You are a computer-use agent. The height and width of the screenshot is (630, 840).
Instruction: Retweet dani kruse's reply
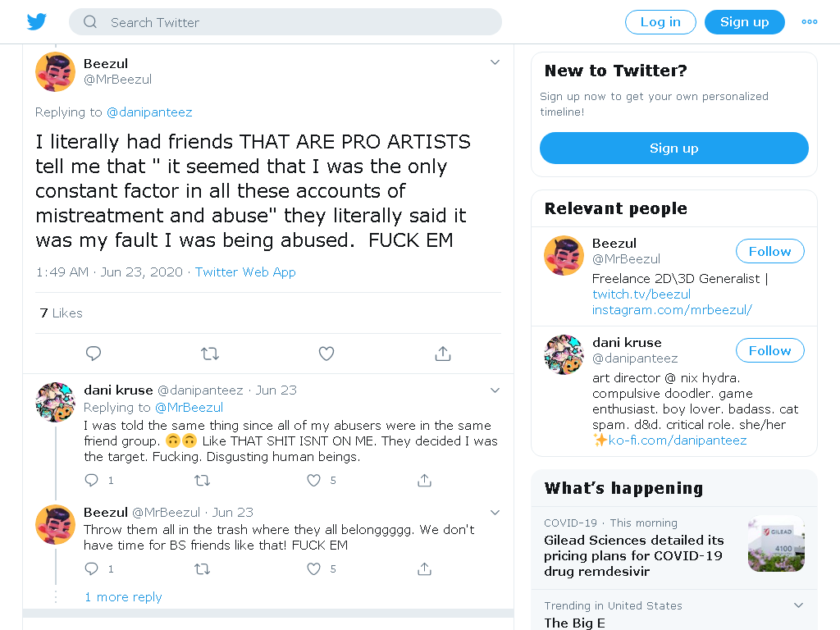202,480
